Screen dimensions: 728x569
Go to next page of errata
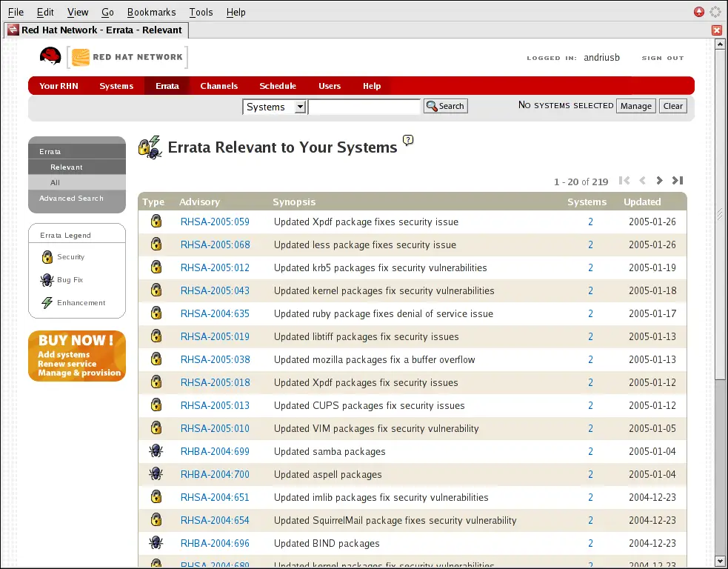click(659, 181)
